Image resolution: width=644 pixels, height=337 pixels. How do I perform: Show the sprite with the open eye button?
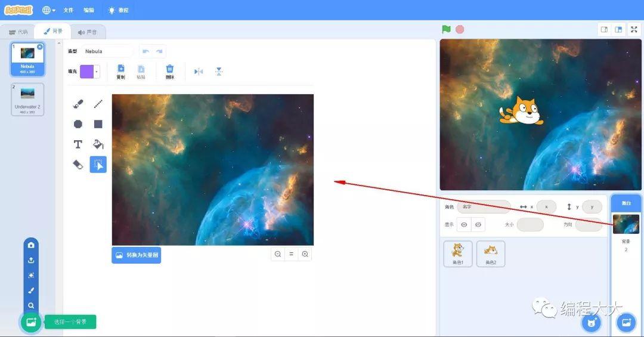click(464, 224)
